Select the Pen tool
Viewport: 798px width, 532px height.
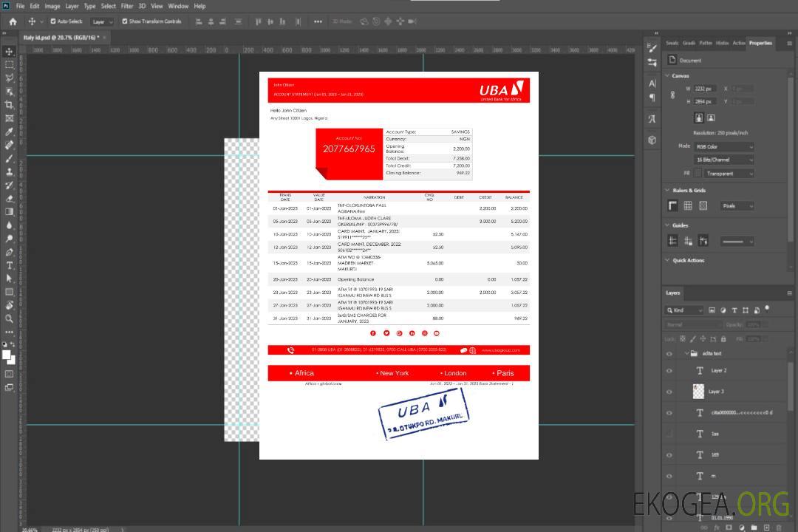point(9,252)
